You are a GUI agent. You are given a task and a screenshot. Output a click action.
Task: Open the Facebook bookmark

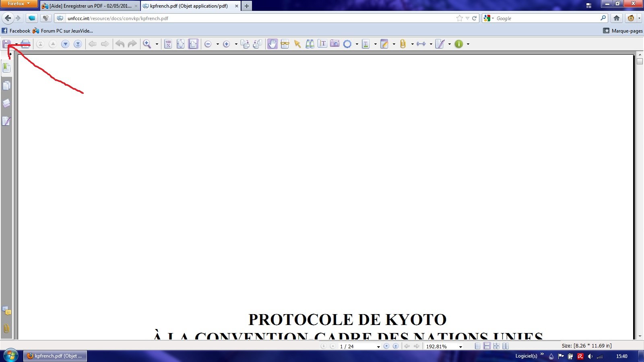[x=16, y=31]
